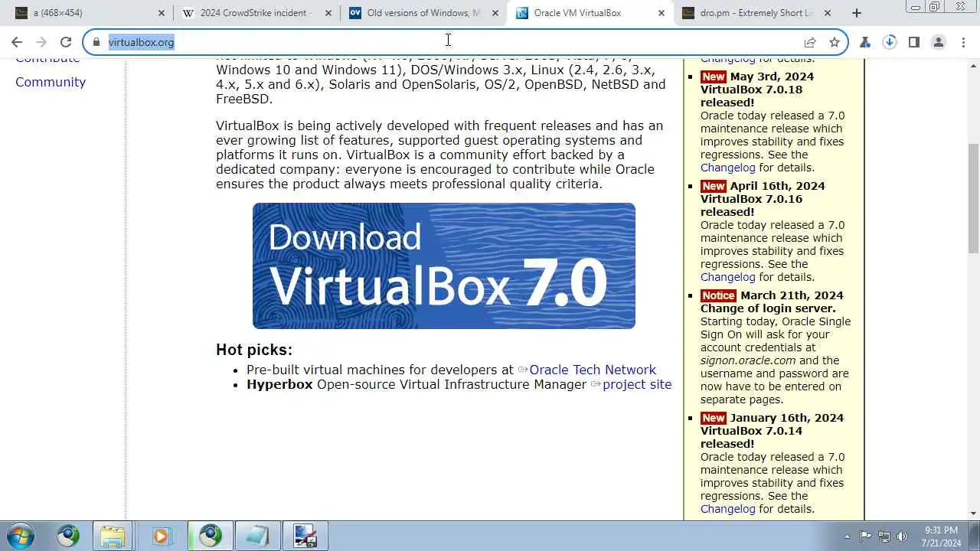The width and height of the screenshot is (980, 551).
Task: View site info via the padlock icon
Action: (96, 42)
